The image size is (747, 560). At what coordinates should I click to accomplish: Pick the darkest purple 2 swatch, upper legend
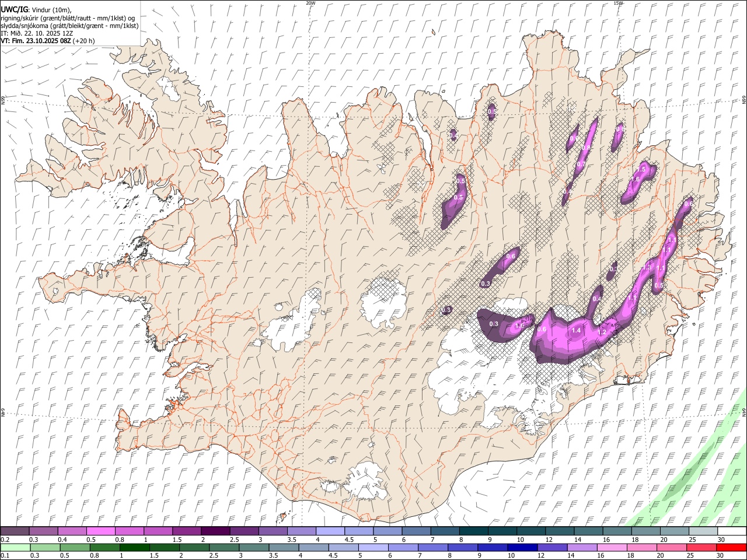click(x=215, y=531)
